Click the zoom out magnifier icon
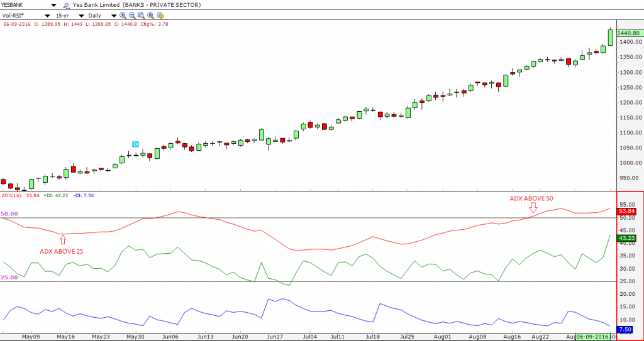644x341 pixels. (x=131, y=14)
